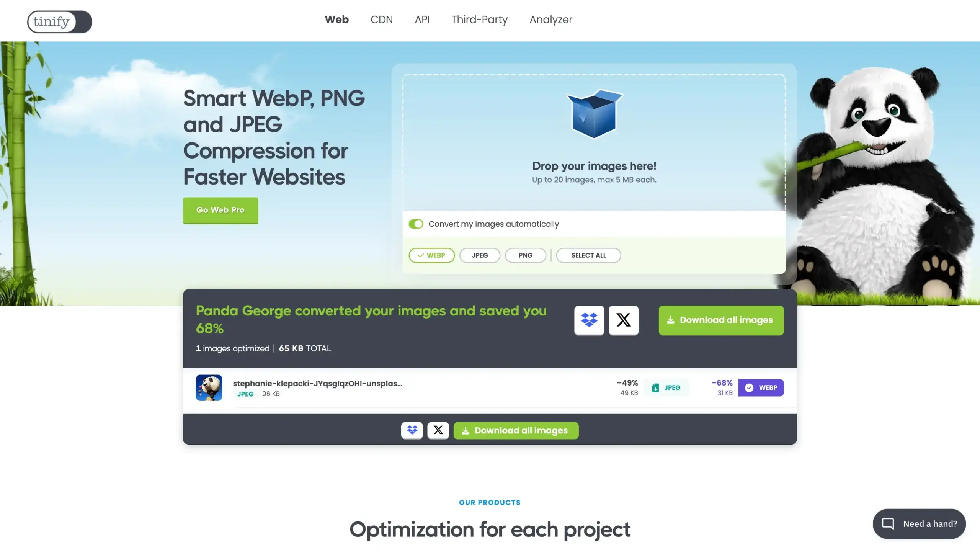Select WEBP compressed file download
This screenshot has height=554, width=980.
coord(761,387)
